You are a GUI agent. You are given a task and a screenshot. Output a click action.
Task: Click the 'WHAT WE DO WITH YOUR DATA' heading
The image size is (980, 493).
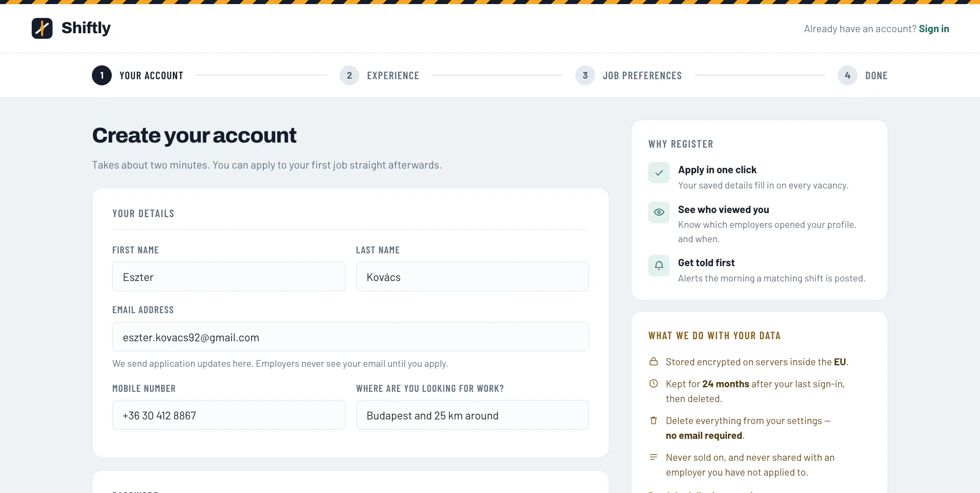point(715,336)
